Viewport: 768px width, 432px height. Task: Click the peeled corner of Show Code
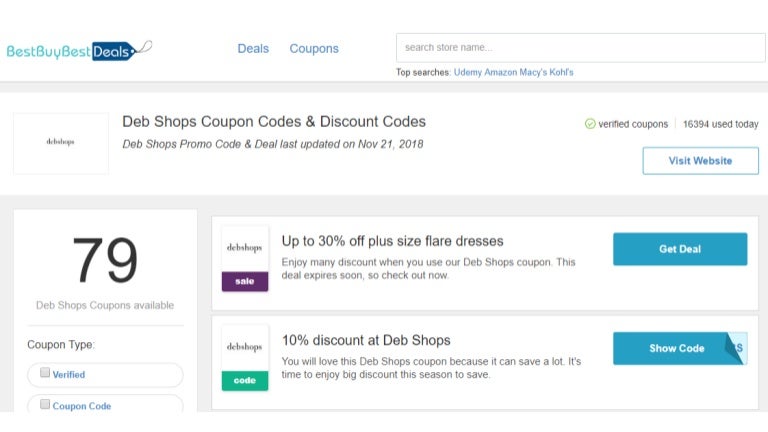pos(736,348)
